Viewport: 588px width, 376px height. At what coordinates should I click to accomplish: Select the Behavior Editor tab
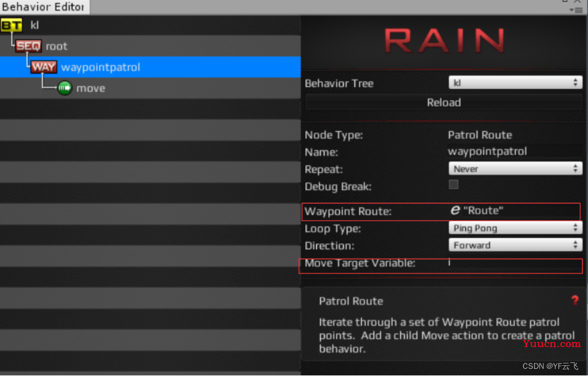pyautogui.click(x=45, y=7)
